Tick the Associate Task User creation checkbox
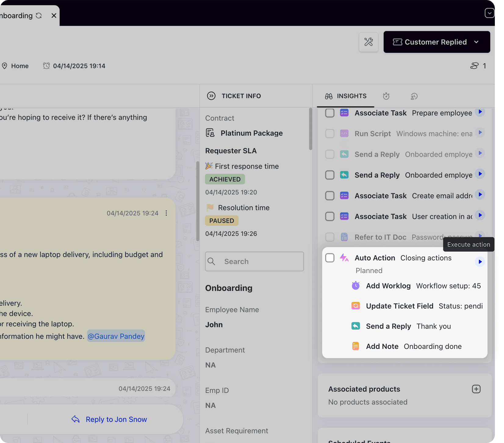The image size is (504, 443). 330,217
